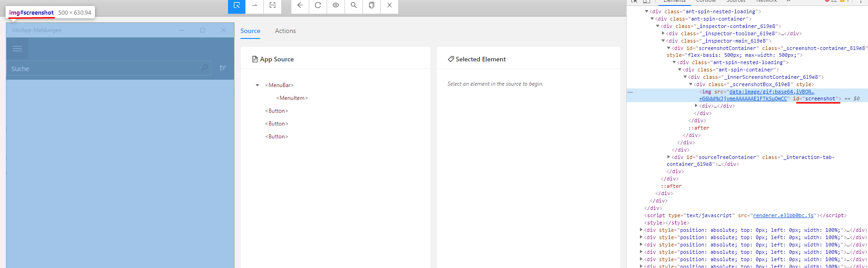Toggle recording with the eye icon
The height and width of the screenshot is (268, 868).
point(336,5)
